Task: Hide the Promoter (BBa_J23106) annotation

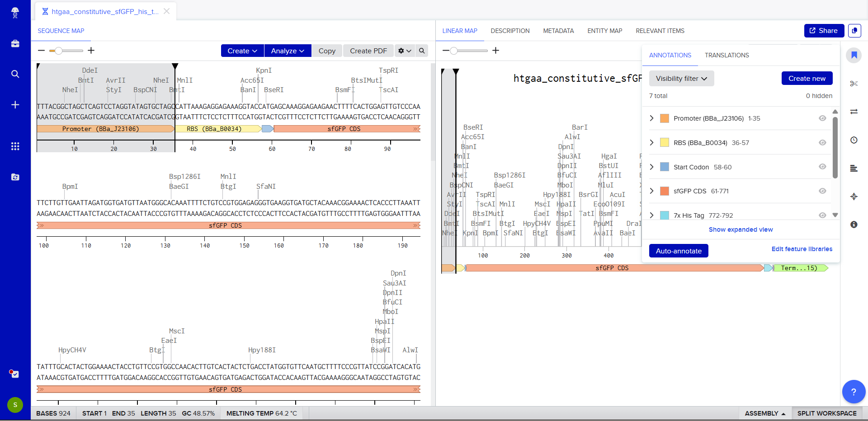Action: 822,118
